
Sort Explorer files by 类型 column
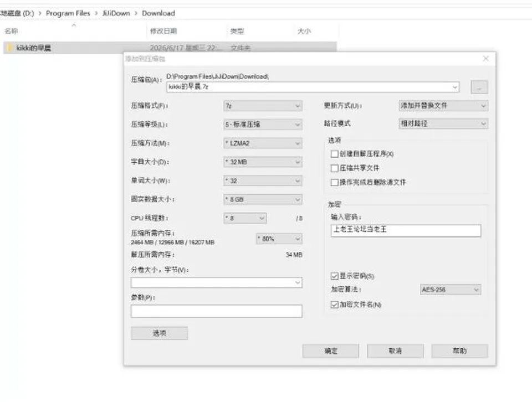(x=237, y=31)
